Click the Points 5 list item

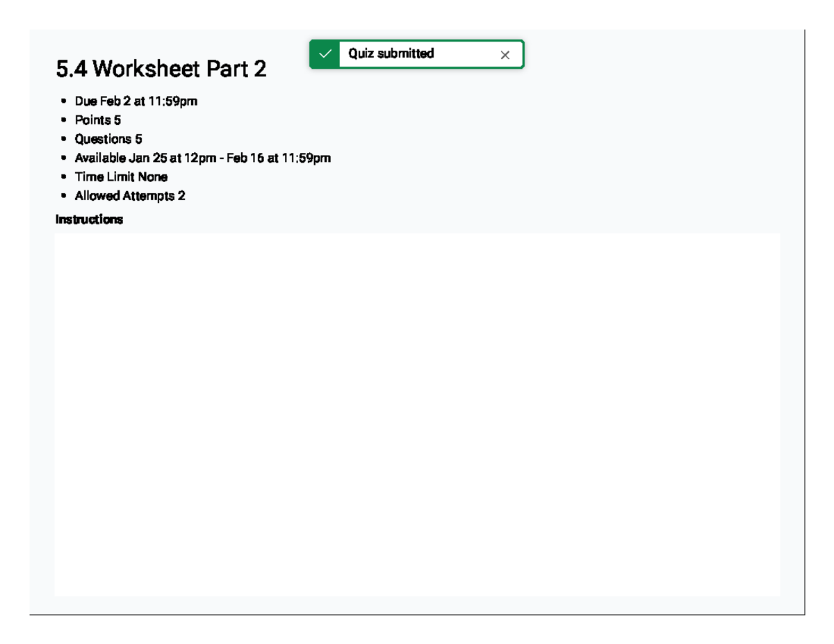click(x=98, y=120)
